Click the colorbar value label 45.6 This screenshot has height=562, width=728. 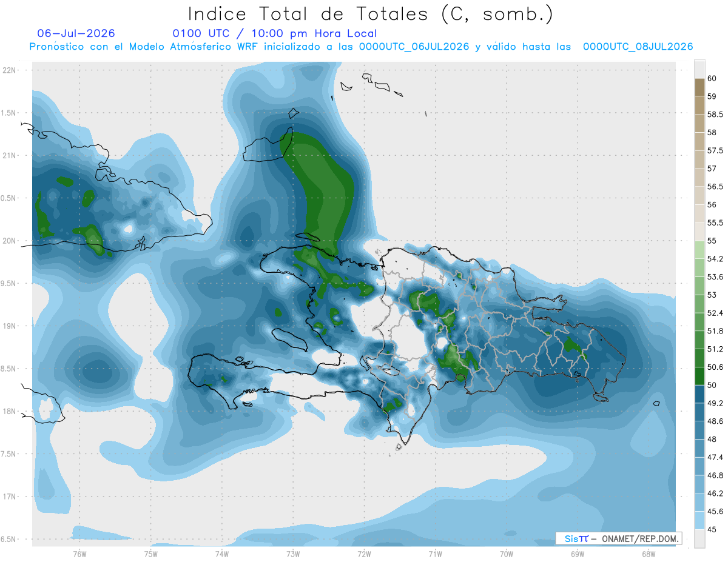coord(715,512)
